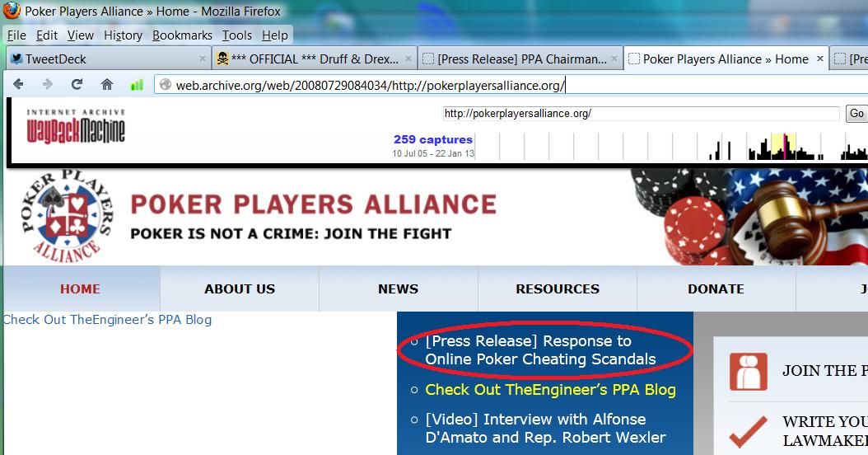Image resolution: width=868 pixels, height=455 pixels.
Task: Open the Edit menu
Action: (47, 35)
